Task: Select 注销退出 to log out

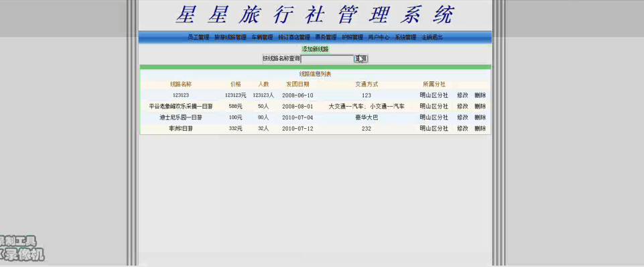Action: [432, 37]
